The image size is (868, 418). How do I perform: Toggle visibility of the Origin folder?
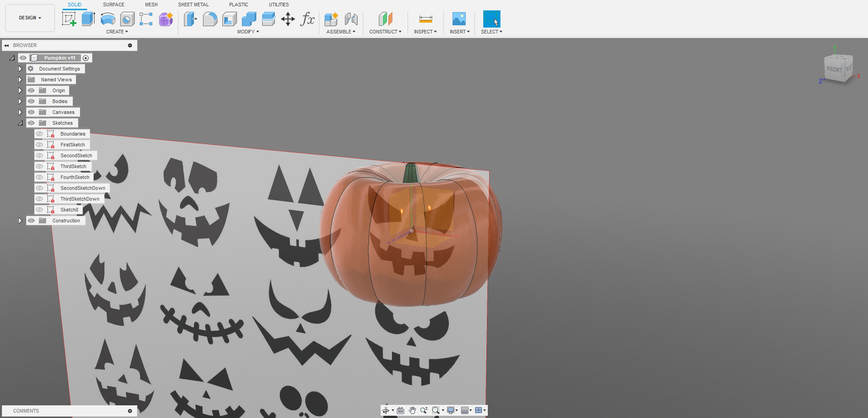(x=31, y=90)
